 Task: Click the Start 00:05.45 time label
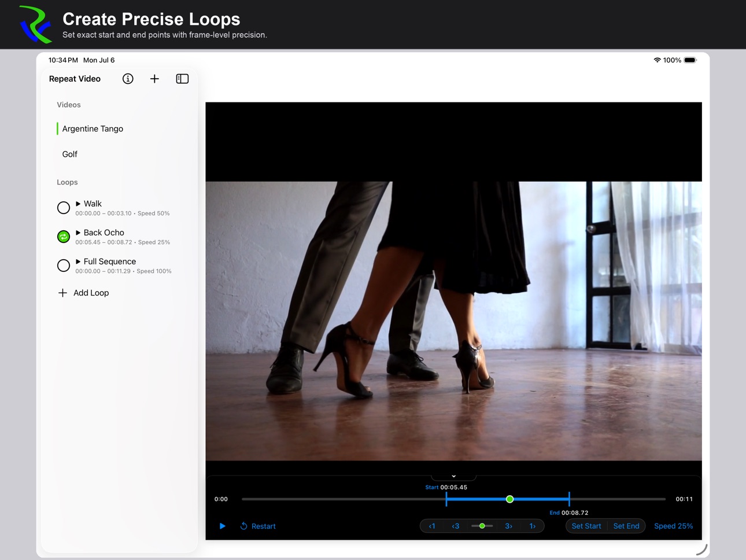(446, 487)
